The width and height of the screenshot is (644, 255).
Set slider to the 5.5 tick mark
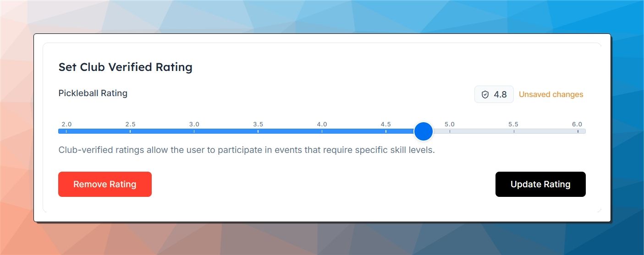click(514, 131)
